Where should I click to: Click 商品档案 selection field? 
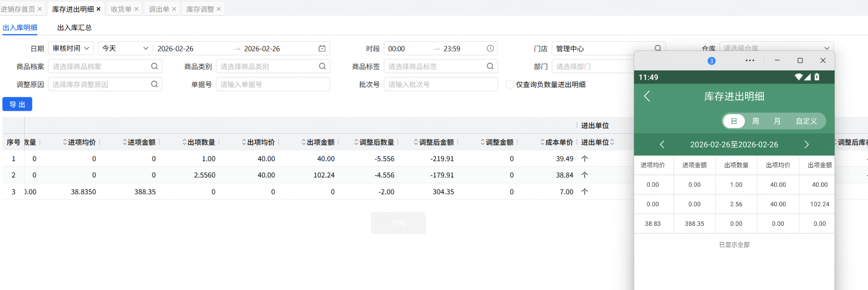click(x=105, y=66)
